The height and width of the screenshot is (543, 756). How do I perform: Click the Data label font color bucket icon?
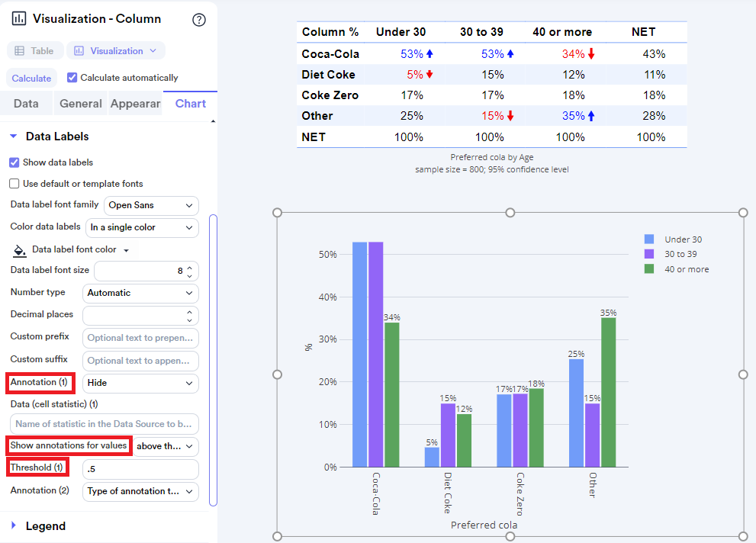click(19, 250)
